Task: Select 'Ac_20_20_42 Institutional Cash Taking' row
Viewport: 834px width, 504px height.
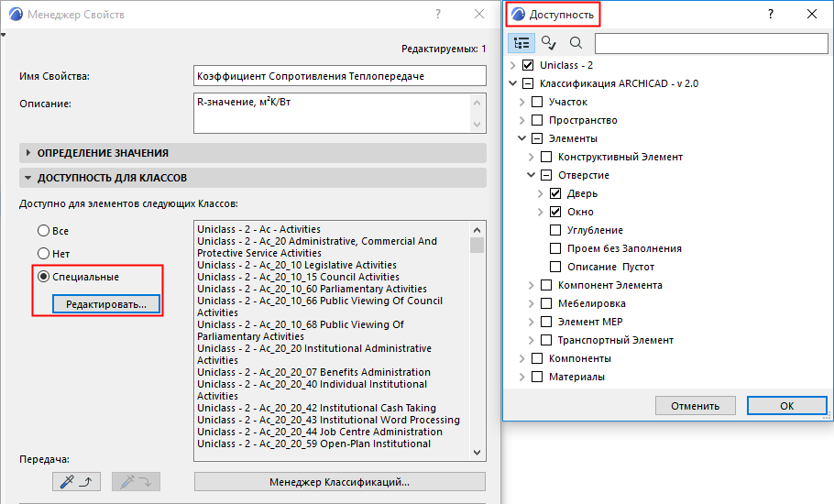Action: (x=316, y=408)
